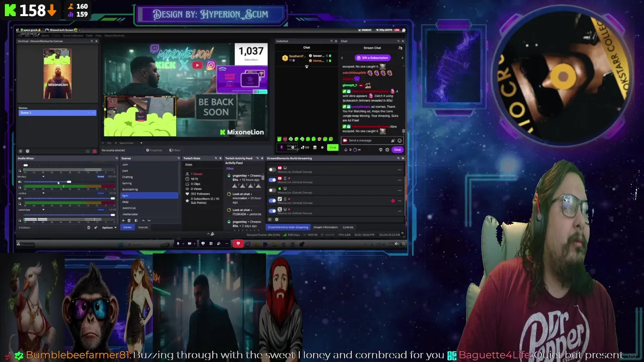Screen dimensions: 644x362
Task: Open more options for YouTube Default Canvas row
Action: [399, 170]
